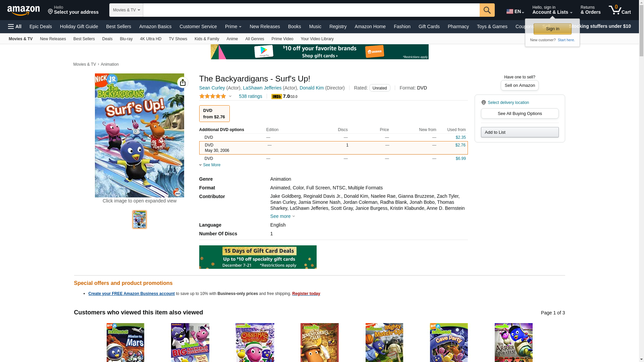The width and height of the screenshot is (644, 362).
Task: Click the search input field
Action: click(x=311, y=10)
